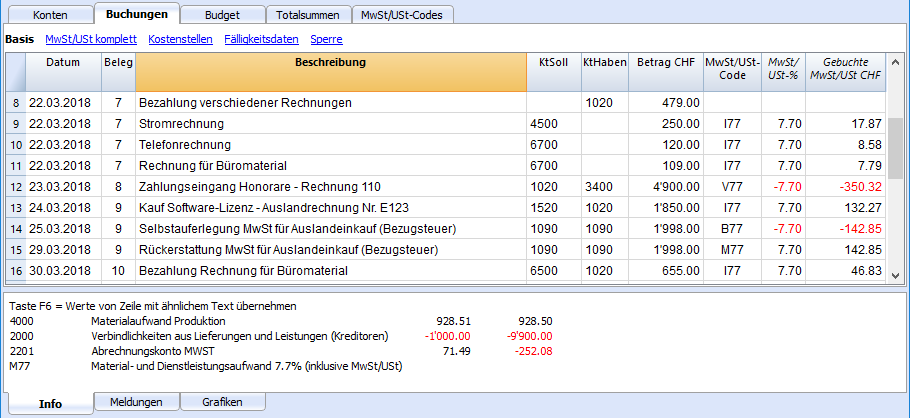This screenshot has height=418, width=910.
Task: Click the Kostenstellen view link
Action: tap(180, 39)
